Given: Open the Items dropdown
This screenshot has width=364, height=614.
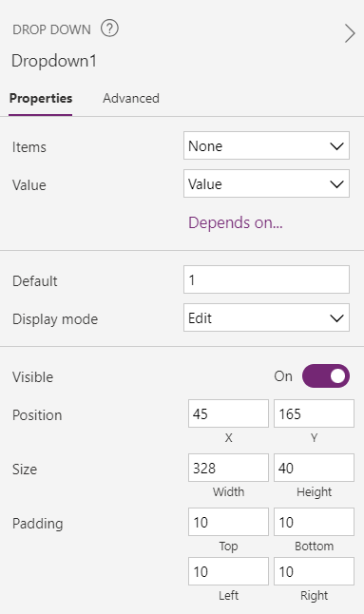Looking at the screenshot, I should tap(266, 145).
